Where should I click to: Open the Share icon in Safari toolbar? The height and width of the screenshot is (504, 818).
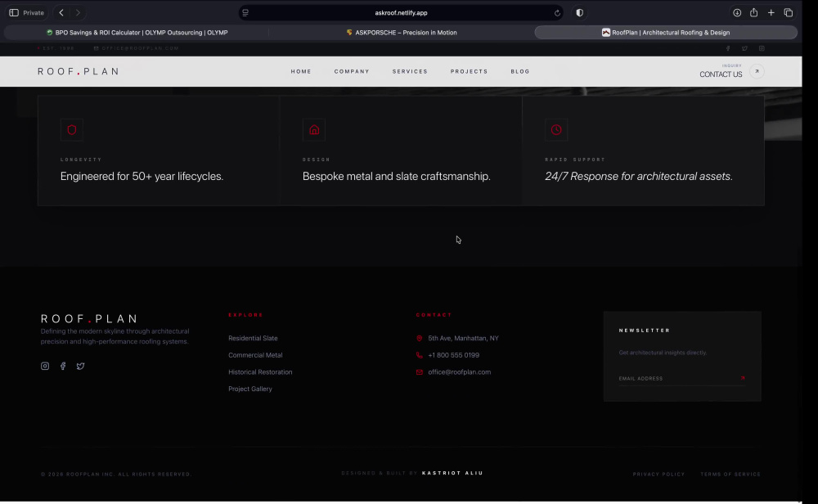[754, 12]
